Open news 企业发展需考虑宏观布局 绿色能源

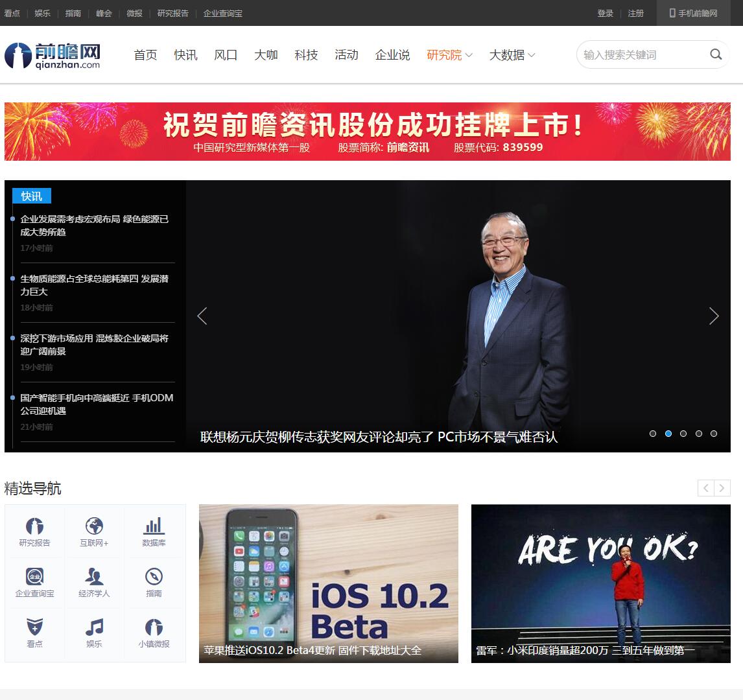pyautogui.click(x=94, y=226)
